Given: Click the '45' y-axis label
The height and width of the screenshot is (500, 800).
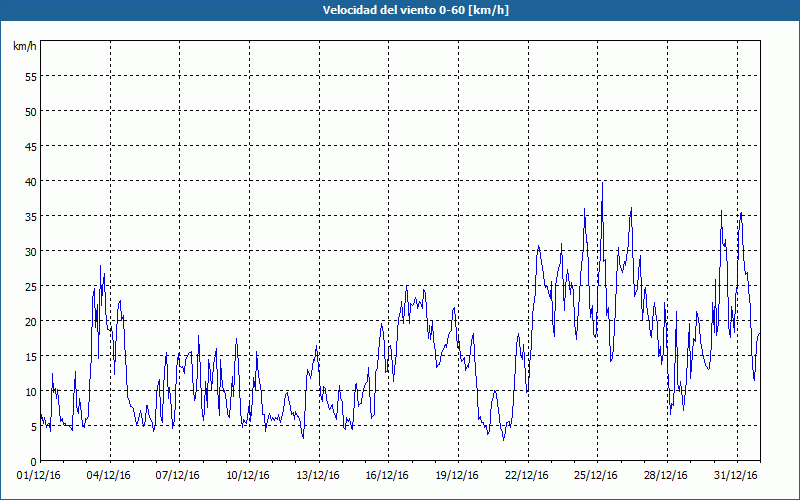Looking at the screenshot, I should [x=31, y=146].
